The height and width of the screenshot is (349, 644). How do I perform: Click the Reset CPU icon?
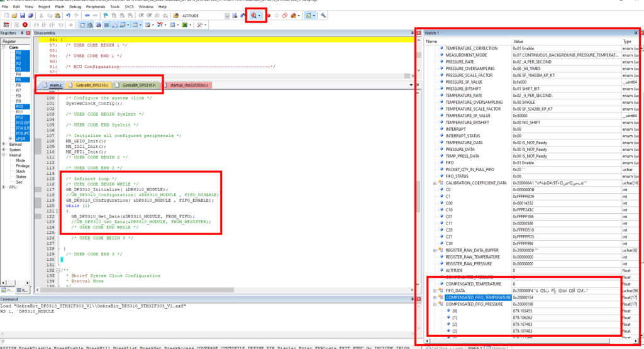(x=6, y=25)
